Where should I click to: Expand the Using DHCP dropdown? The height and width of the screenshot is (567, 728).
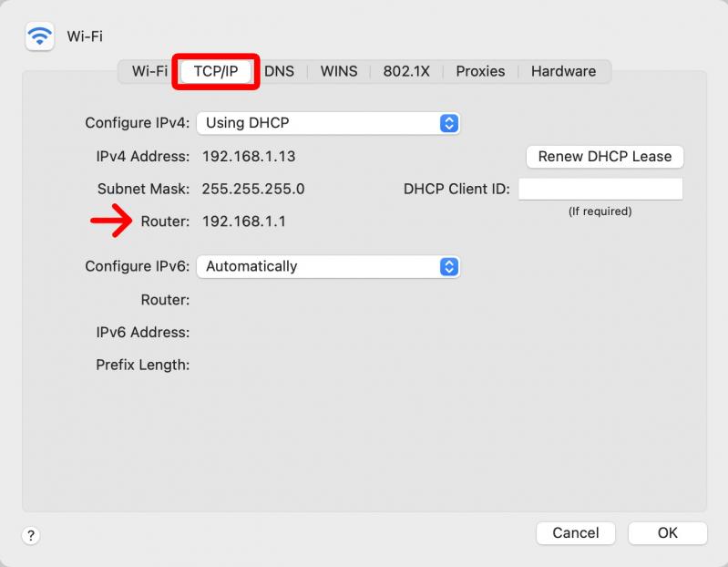(328, 123)
